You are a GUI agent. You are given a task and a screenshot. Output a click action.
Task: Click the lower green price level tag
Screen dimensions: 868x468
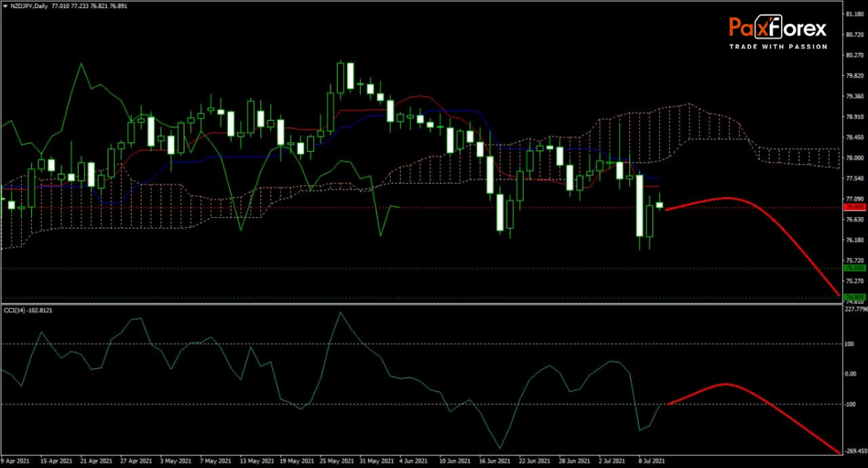(854, 297)
